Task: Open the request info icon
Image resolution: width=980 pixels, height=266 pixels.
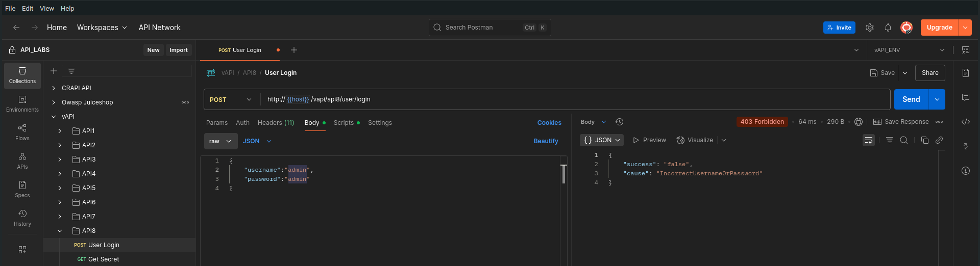Action: (966, 171)
